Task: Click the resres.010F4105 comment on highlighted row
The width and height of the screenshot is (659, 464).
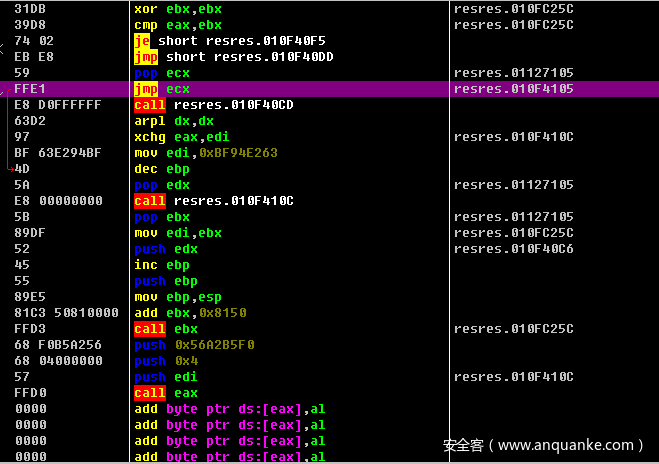Action: pyautogui.click(x=513, y=89)
